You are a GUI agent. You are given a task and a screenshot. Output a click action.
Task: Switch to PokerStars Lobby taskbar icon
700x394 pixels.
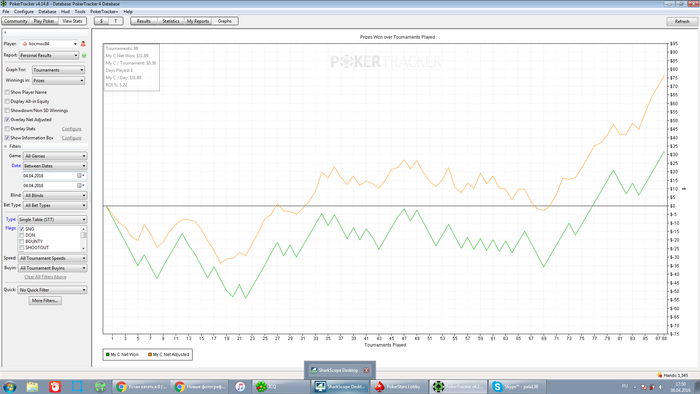[398, 386]
